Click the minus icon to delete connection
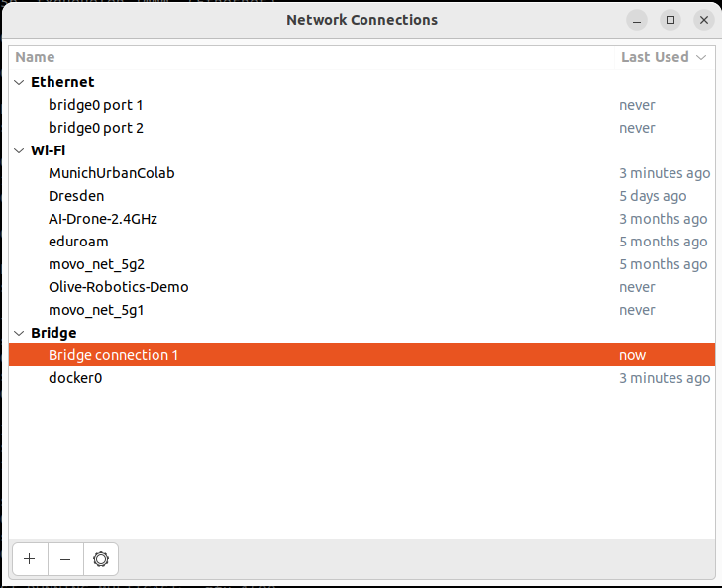The width and height of the screenshot is (722, 588). pos(65,559)
